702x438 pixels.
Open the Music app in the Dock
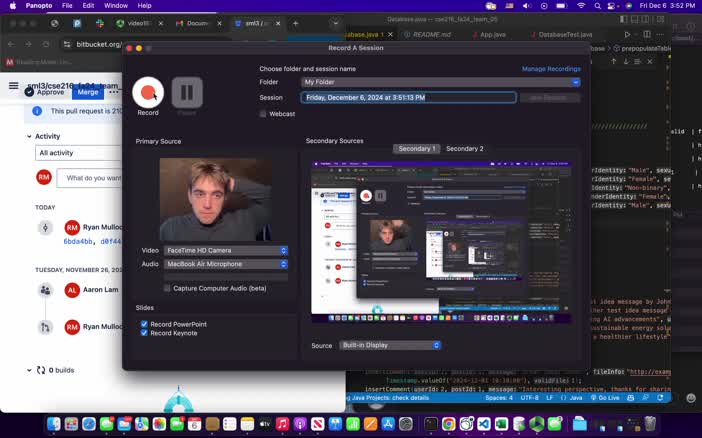point(284,424)
